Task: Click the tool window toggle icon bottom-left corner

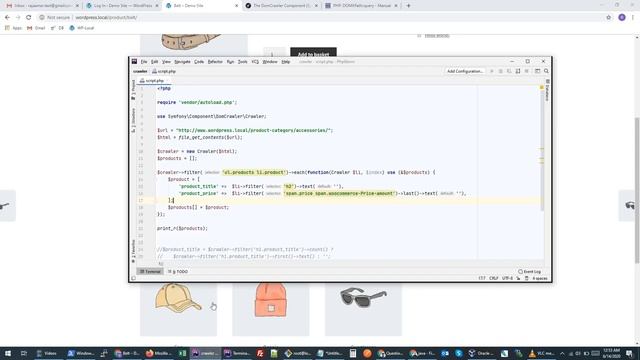Action: pos(133,278)
